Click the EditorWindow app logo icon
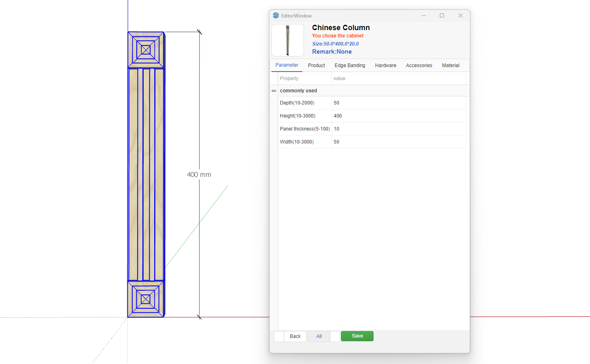Screen dimensions: 590x364 click(x=276, y=15)
